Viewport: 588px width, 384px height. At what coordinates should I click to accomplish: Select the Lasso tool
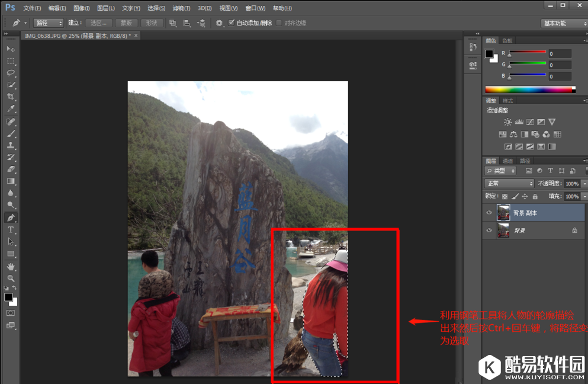tap(11, 73)
